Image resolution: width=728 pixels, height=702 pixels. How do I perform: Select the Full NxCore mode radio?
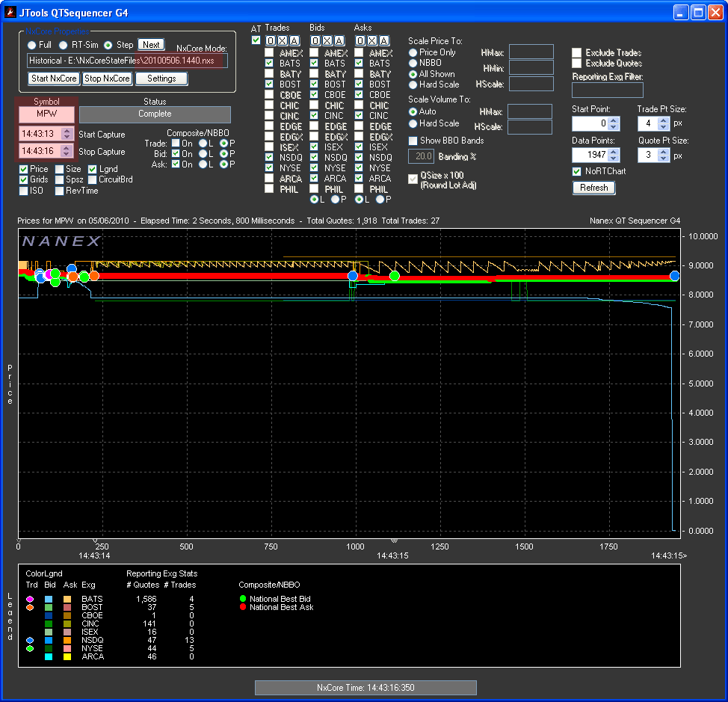(x=31, y=45)
